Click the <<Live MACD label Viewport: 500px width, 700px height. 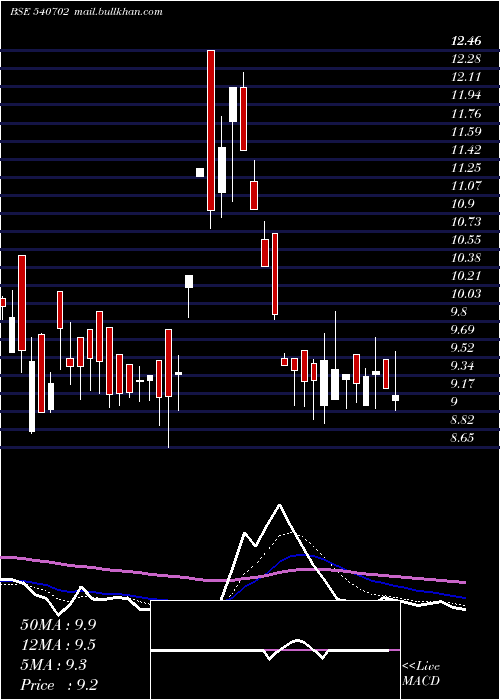tap(421, 673)
